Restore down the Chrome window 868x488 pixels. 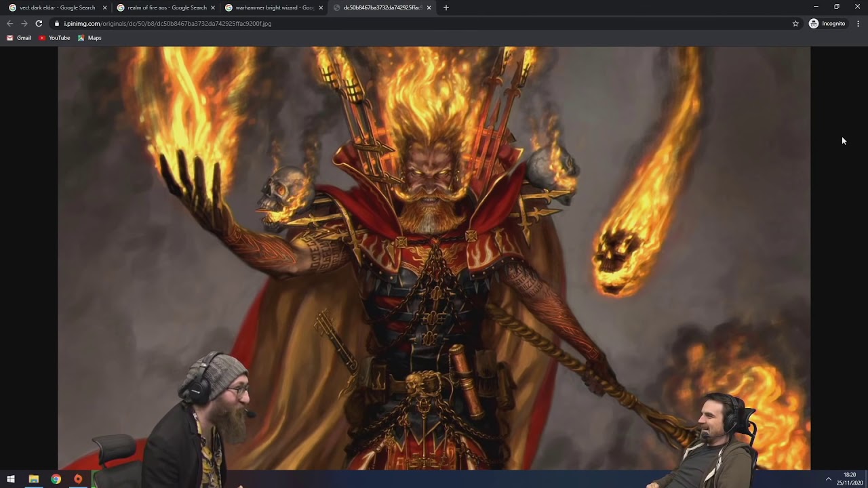837,7
